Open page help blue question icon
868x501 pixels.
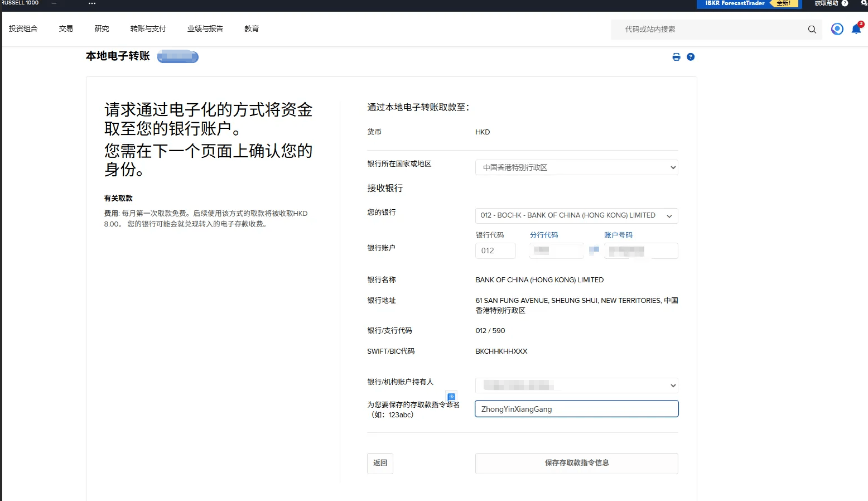pos(691,57)
